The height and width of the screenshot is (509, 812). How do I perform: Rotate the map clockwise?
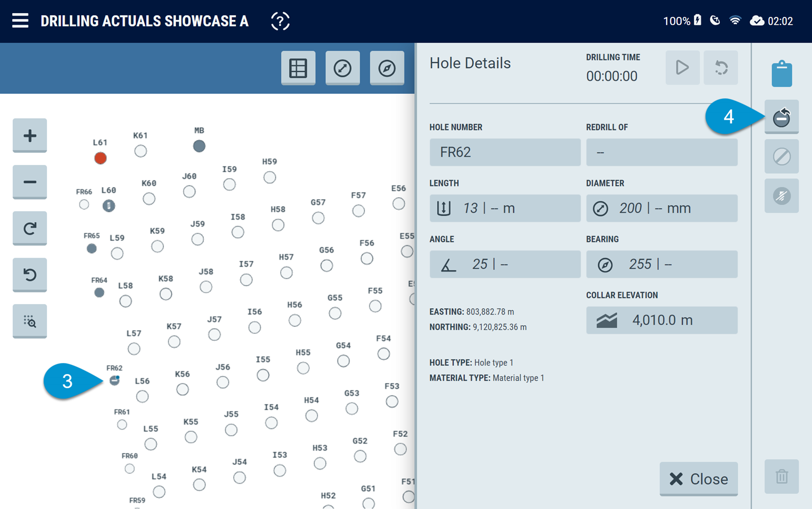30,228
